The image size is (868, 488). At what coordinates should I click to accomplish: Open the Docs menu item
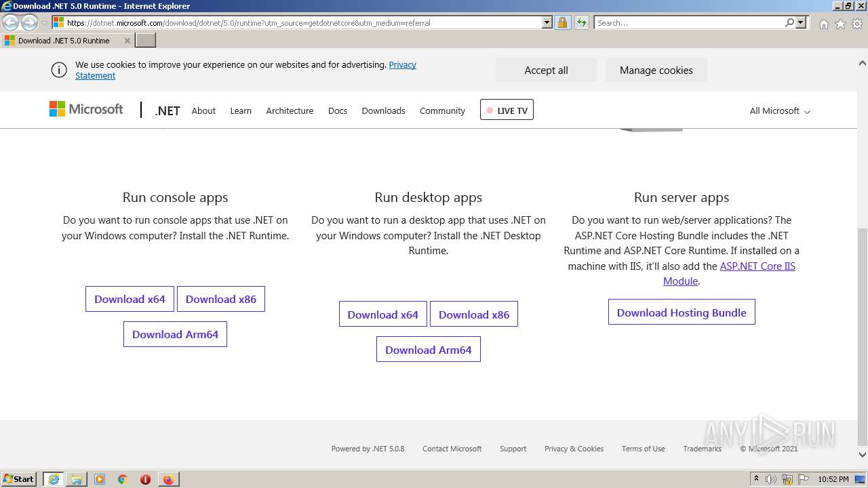coord(338,110)
